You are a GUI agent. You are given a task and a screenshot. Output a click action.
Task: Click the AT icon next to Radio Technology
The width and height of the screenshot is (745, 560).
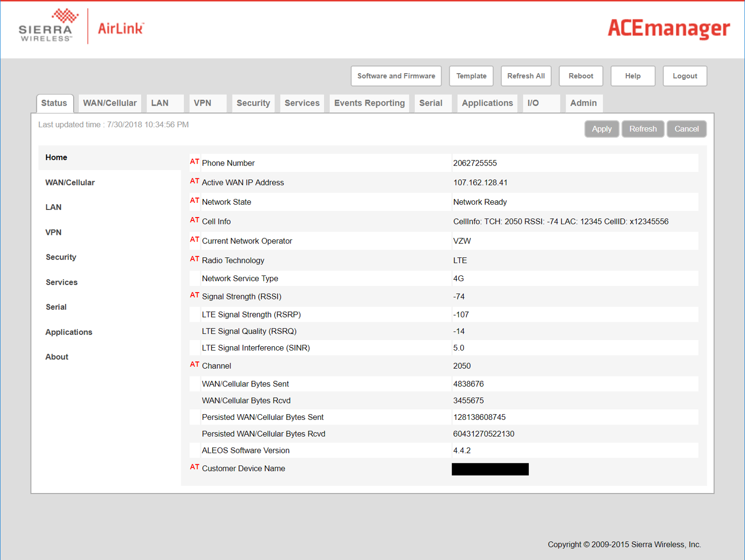pyautogui.click(x=194, y=259)
